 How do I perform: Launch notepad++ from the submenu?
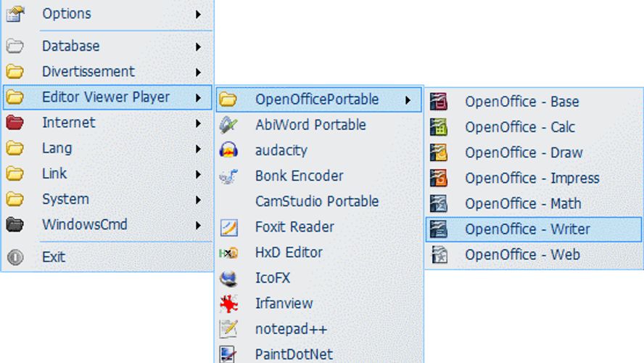click(318, 329)
